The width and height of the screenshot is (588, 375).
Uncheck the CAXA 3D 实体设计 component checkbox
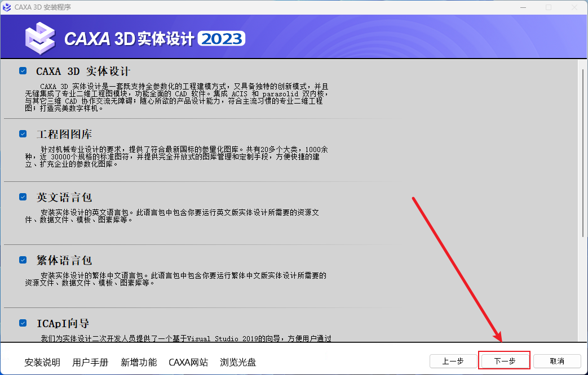point(23,71)
